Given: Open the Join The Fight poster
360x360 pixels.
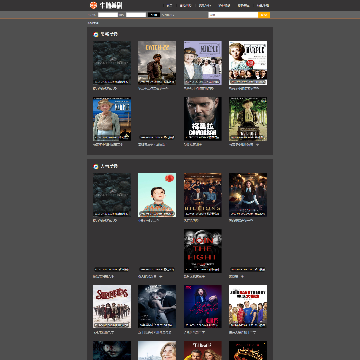Looking at the screenshot, I should pos(203,251).
